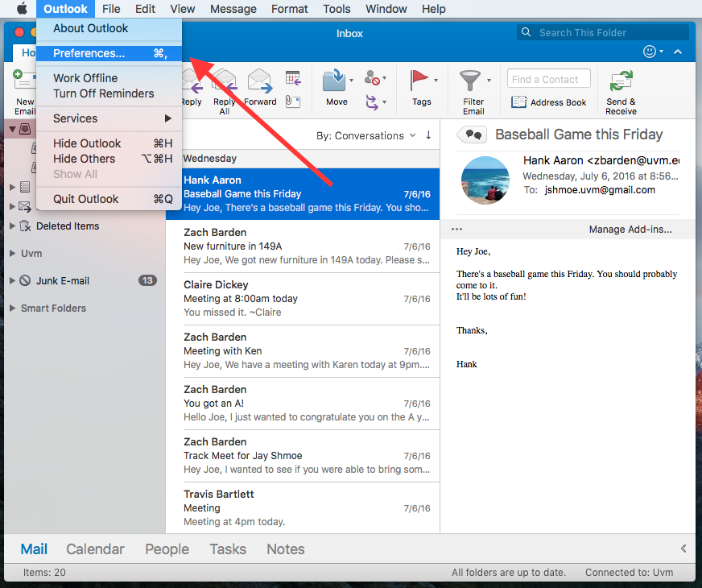702x588 pixels.
Task: Open the Filter Email dropdown arrow
Action: click(489, 81)
